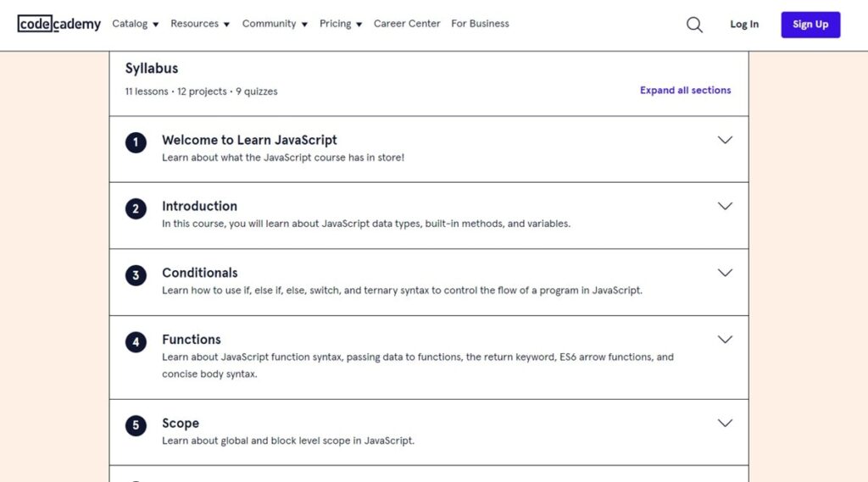The height and width of the screenshot is (482, 868).
Task: Expand the Conditionals section chevron
Action: tap(725, 273)
